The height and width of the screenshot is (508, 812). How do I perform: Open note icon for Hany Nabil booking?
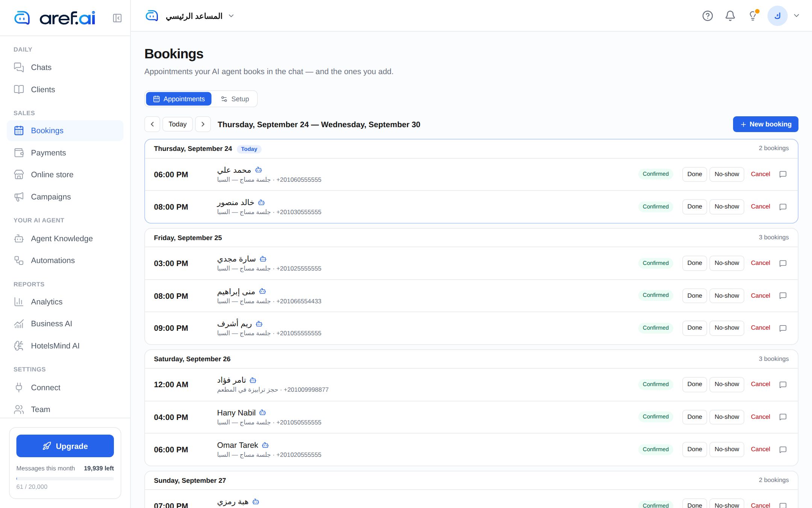click(783, 417)
